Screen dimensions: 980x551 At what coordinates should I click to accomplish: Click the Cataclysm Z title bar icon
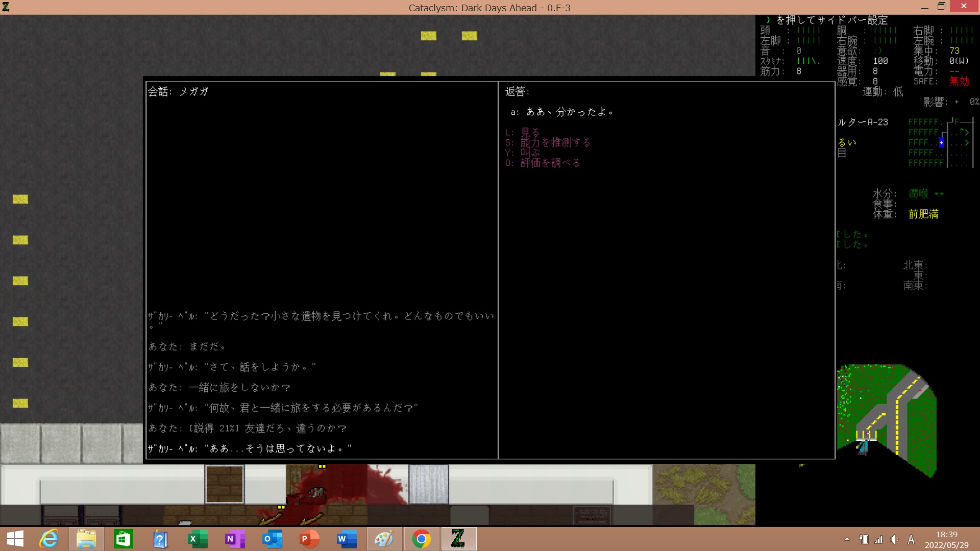click(6, 7)
